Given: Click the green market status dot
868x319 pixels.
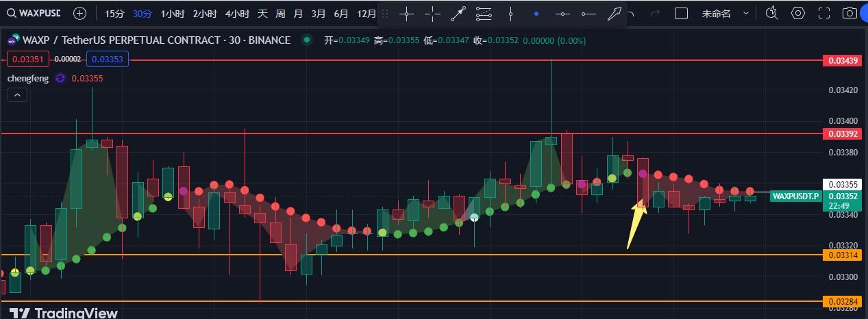Looking at the screenshot, I should 308,40.
